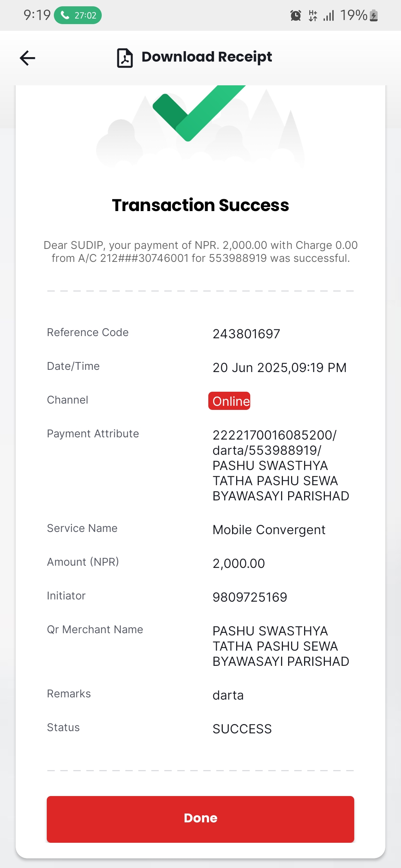
Task: Tap the Transaction Success heading
Action: pos(200,205)
